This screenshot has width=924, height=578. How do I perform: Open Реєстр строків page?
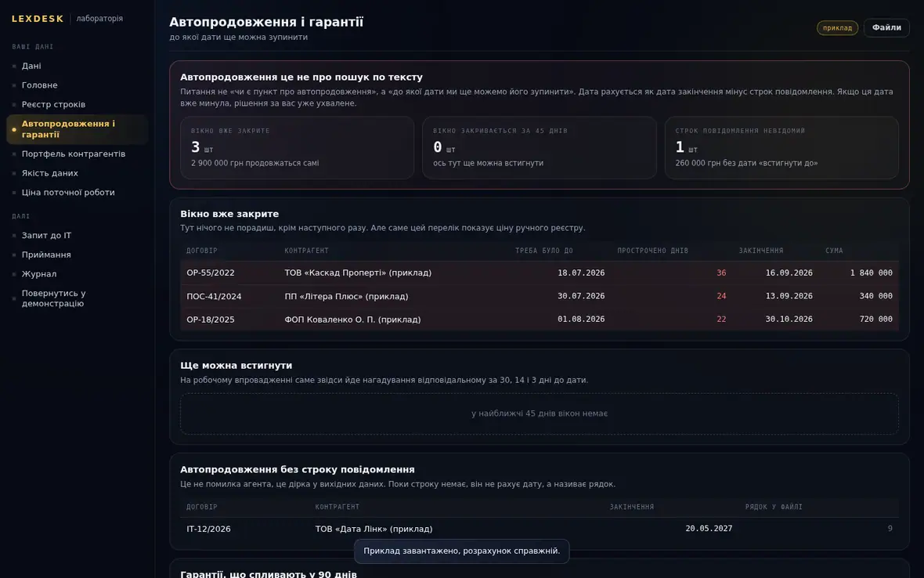77,104
